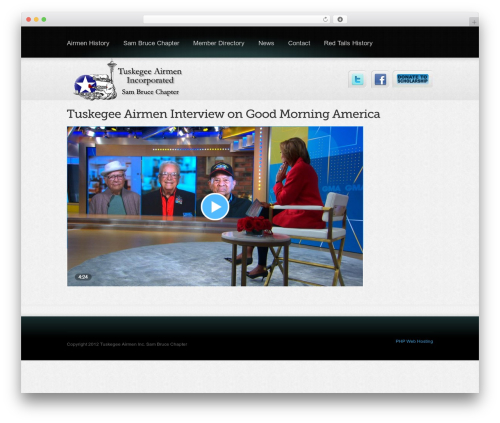Viewport: 500px width, 423px height.
Task: Open a new tab with plus button
Action: tap(474, 22)
